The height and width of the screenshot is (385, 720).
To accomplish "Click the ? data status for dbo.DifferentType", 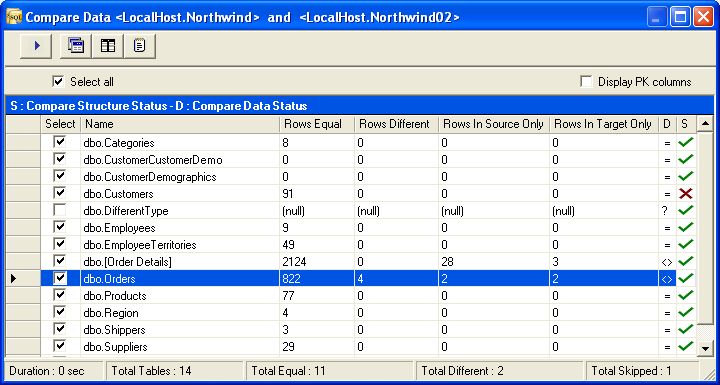I will (x=664, y=211).
